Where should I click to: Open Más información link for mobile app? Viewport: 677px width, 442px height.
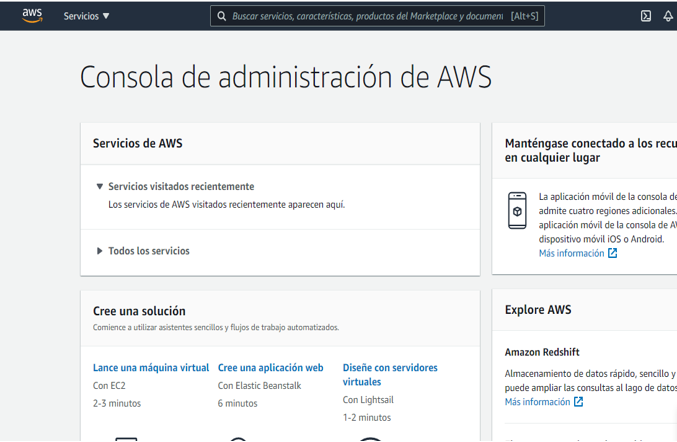click(571, 253)
